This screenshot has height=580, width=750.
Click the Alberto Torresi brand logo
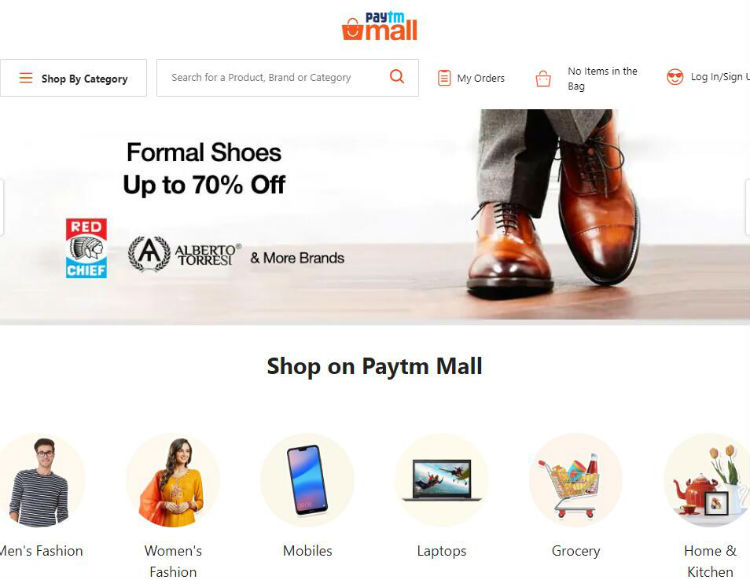185,254
